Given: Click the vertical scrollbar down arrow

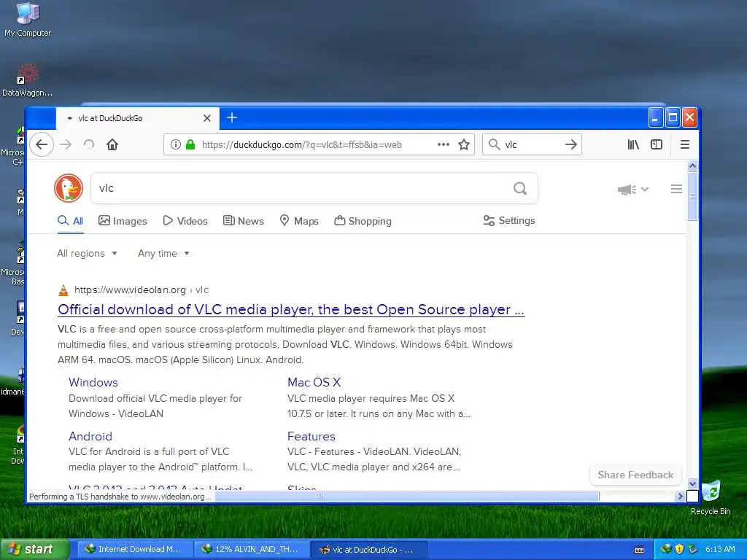Looking at the screenshot, I should point(693,483).
